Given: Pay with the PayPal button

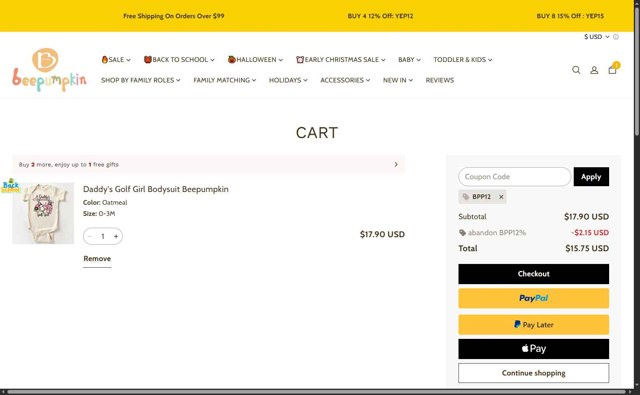Looking at the screenshot, I should tap(533, 298).
